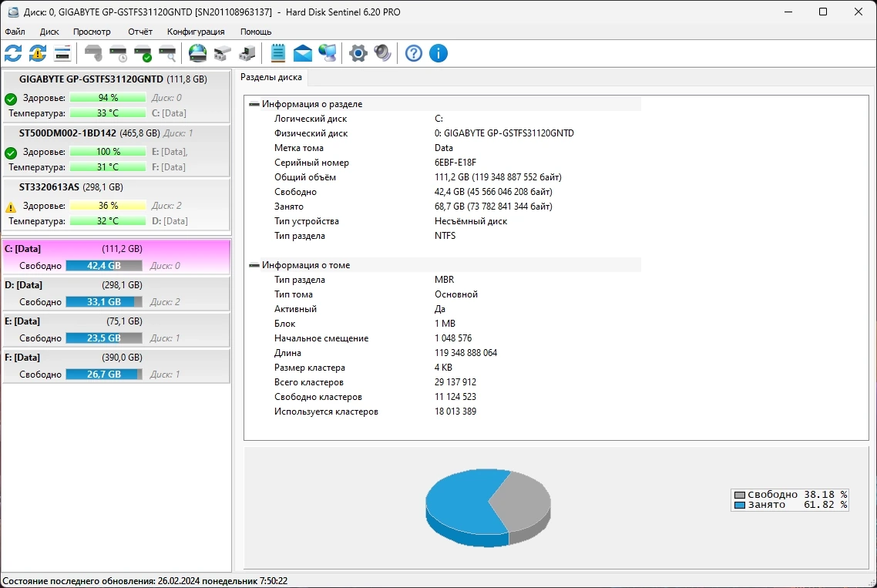Click the Свободно кластеров value 11 124 523
Screen dimensions: 877x588
[455, 397]
